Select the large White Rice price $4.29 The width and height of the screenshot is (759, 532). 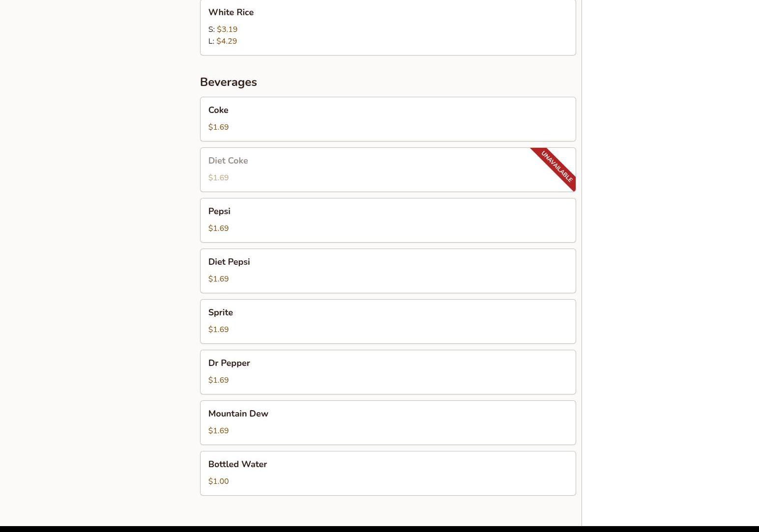pos(227,41)
